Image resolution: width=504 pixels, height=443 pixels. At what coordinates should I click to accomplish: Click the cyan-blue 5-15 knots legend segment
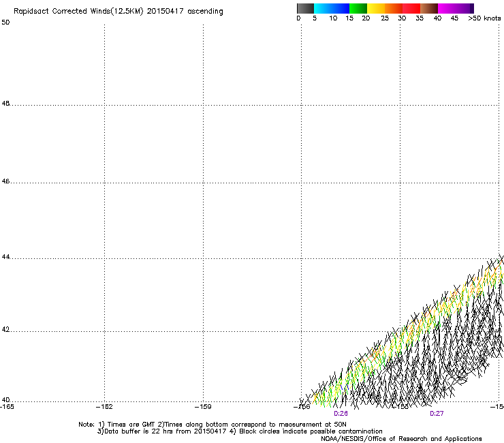click(x=332, y=8)
